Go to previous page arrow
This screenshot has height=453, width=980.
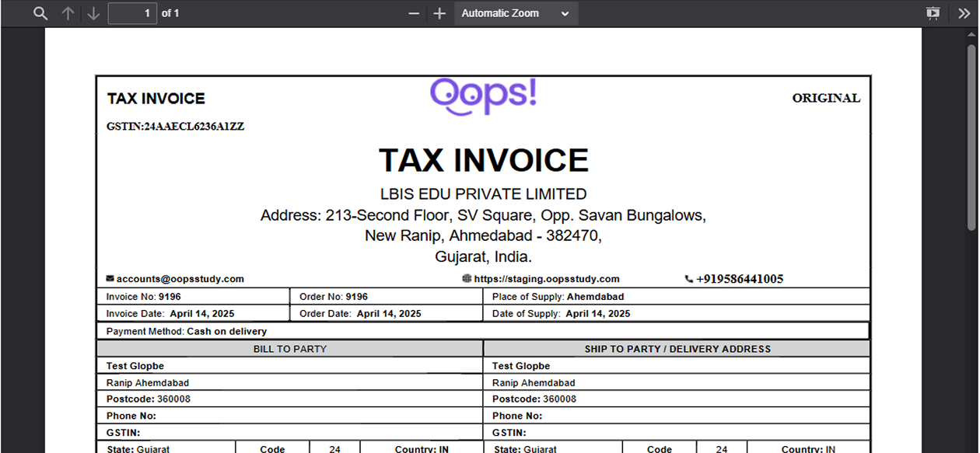point(68,13)
